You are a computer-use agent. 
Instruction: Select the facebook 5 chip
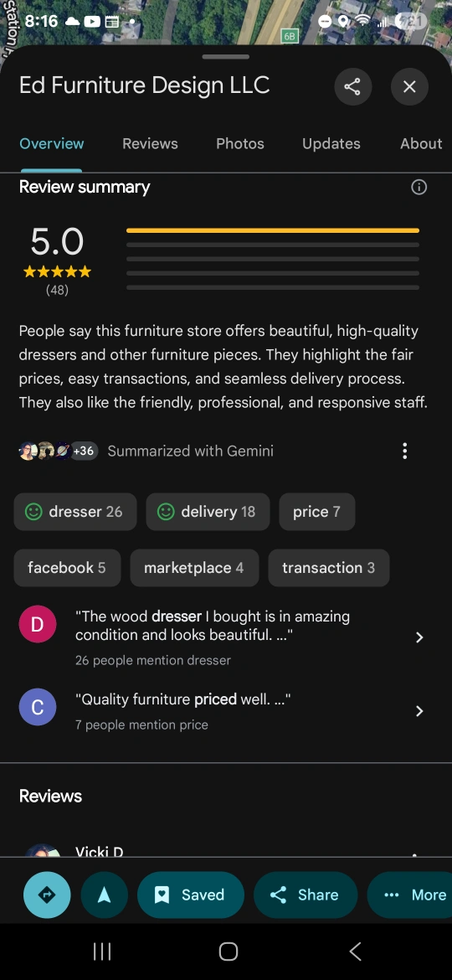click(x=67, y=568)
